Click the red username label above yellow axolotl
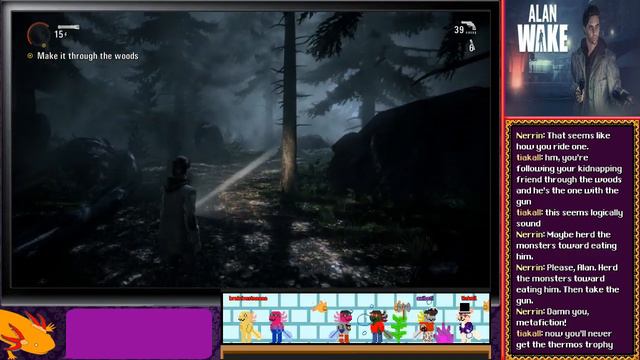 pyautogui.click(x=249, y=299)
